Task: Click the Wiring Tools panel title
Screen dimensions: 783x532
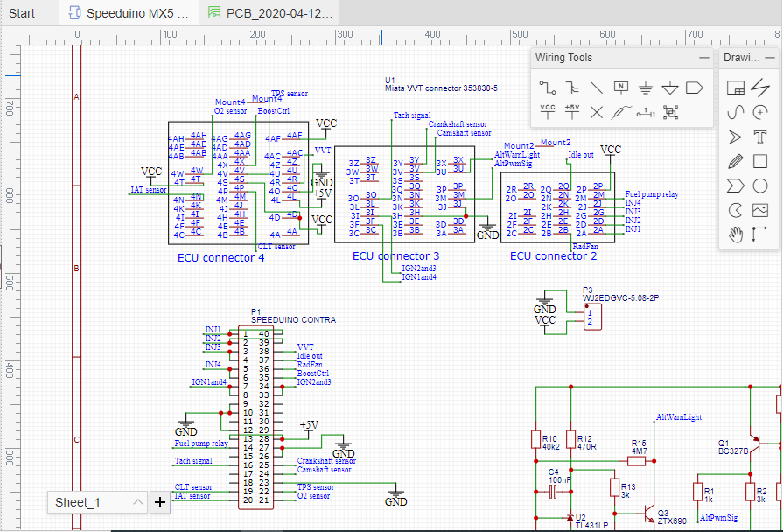Action: 563,58
